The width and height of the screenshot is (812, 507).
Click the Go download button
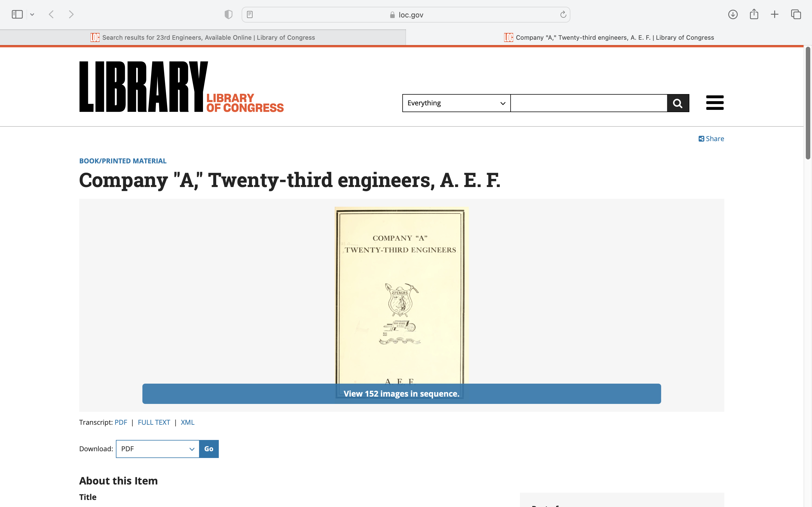pyautogui.click(x=209, y=449)
